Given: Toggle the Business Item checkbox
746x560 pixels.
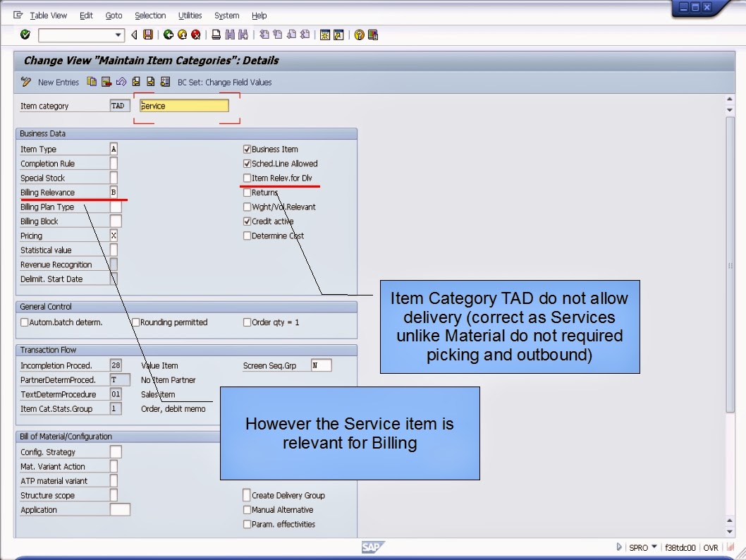Looking at the screenshot, I should click(x=247, y=149).
